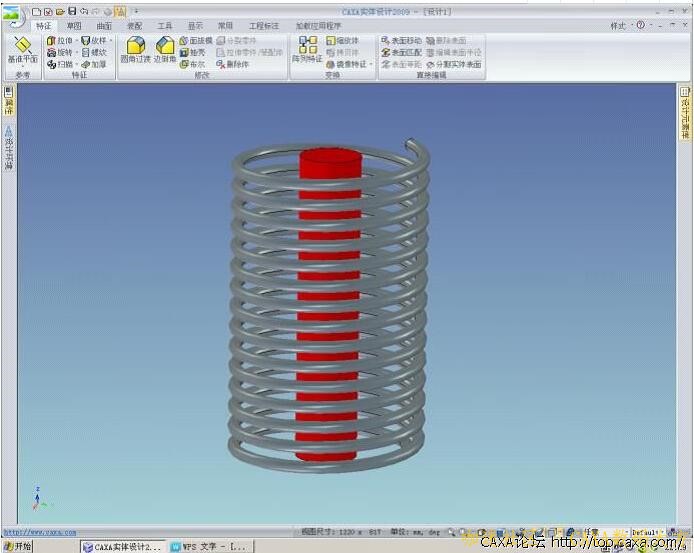Click the 抽壳 shell tool
This screenshot has width=694, height=553.
tap(195, 52)
